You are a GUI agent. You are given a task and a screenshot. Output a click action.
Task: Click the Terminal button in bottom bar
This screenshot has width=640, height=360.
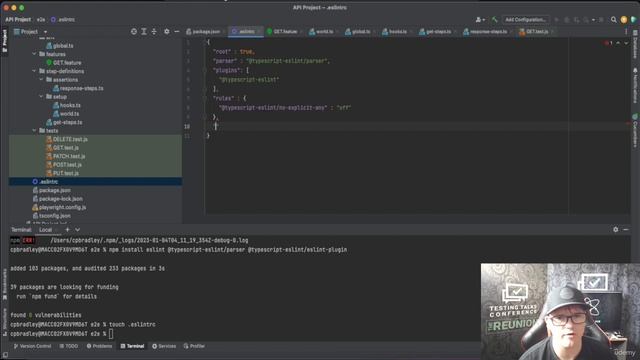tap(132, 346)
